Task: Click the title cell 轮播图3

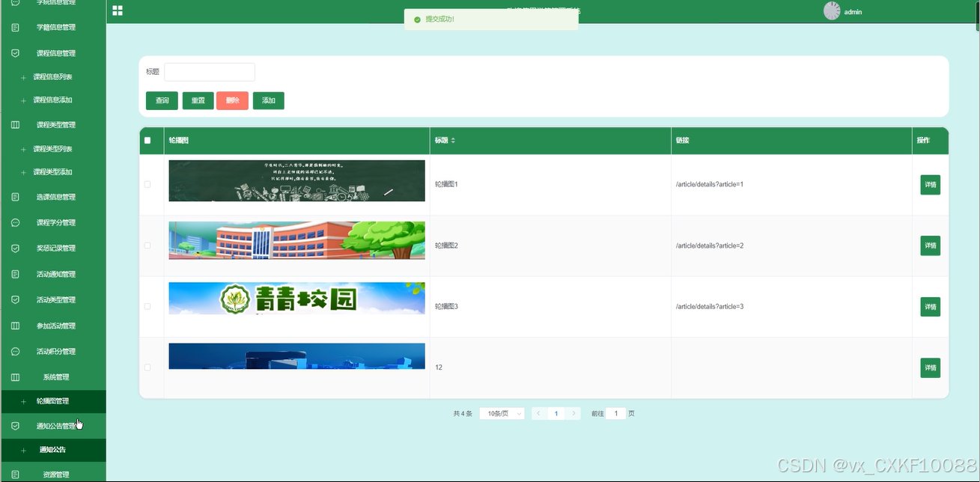Action: [446, 307]
